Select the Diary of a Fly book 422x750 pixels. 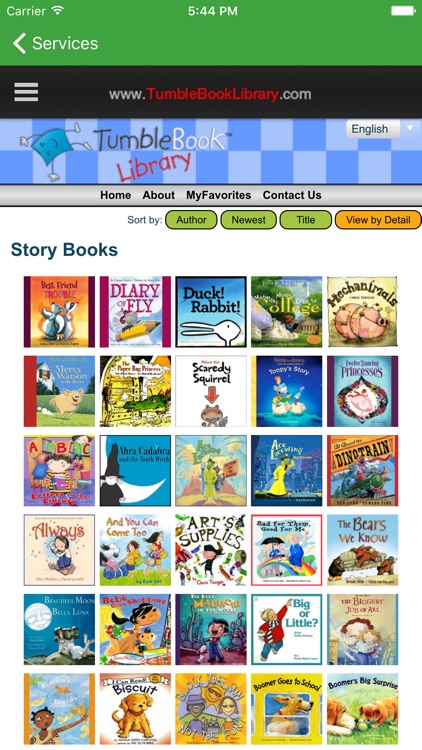click(x=135, y=311)
